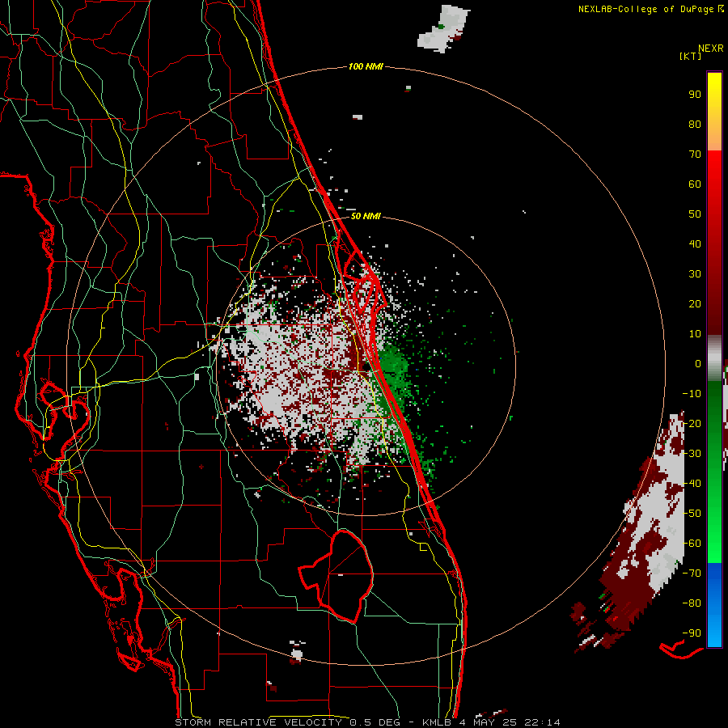Click the small gray echo at the top of the map

point(443,28)
